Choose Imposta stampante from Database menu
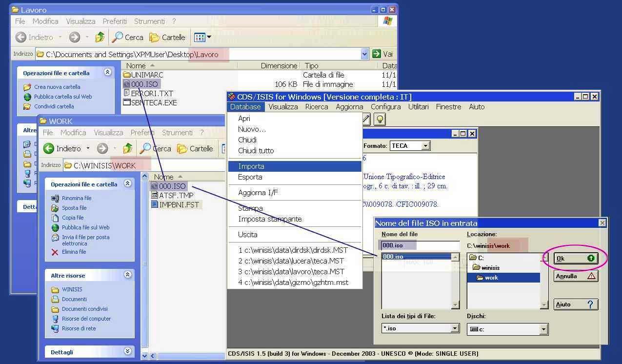The image size is (622, 364). point(295,219)
